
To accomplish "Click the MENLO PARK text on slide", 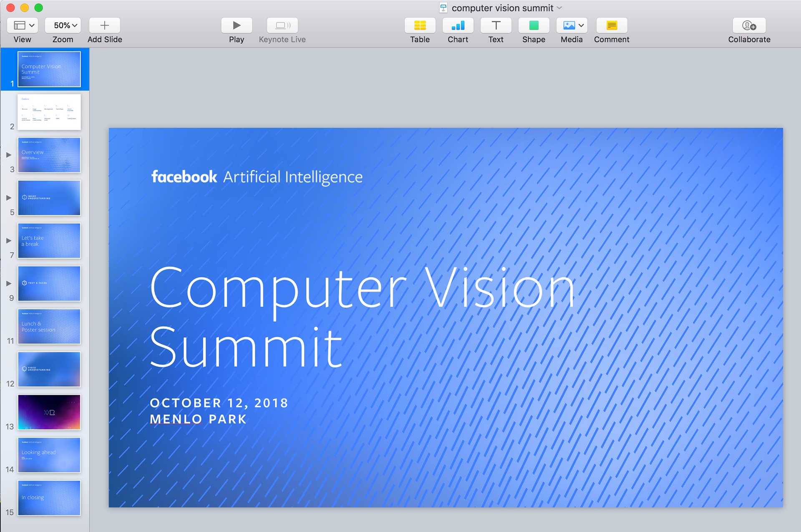I will coord(199,419).
